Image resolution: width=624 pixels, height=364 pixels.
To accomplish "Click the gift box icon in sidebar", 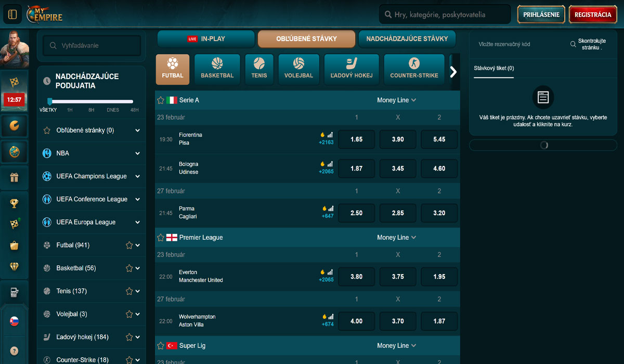I will (x=14, y=177).
